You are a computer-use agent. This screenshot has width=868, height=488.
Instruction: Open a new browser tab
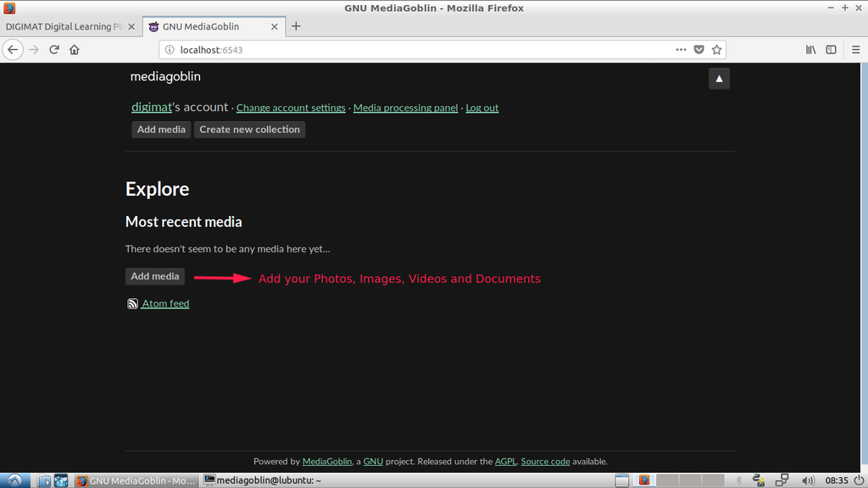pos(296,26)
